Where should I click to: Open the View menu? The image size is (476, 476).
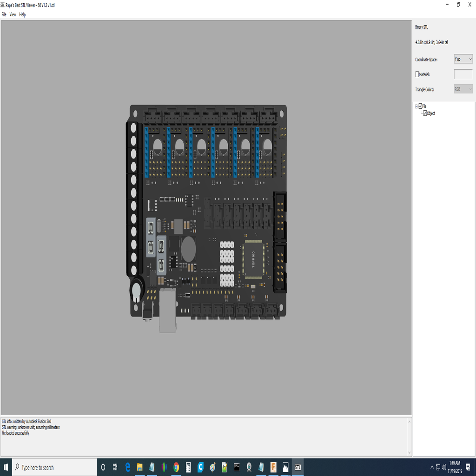pos(12,14)
